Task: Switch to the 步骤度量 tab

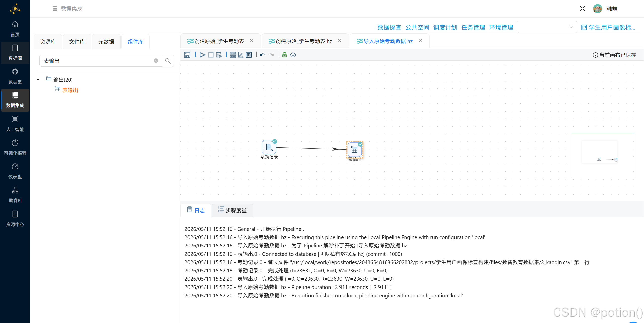Action: click(x=233, y=210)
